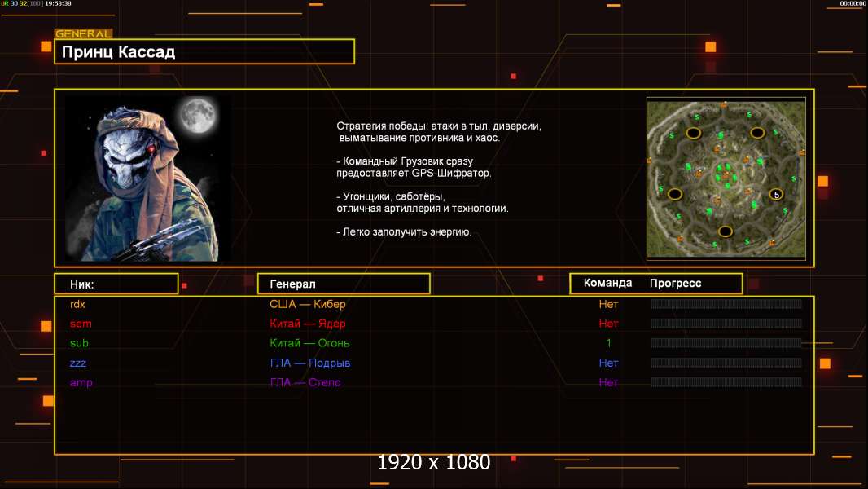The height and width of the screenshot is (489, 868).
Task: Click amp team value Нет
Action: pos(608,383)
